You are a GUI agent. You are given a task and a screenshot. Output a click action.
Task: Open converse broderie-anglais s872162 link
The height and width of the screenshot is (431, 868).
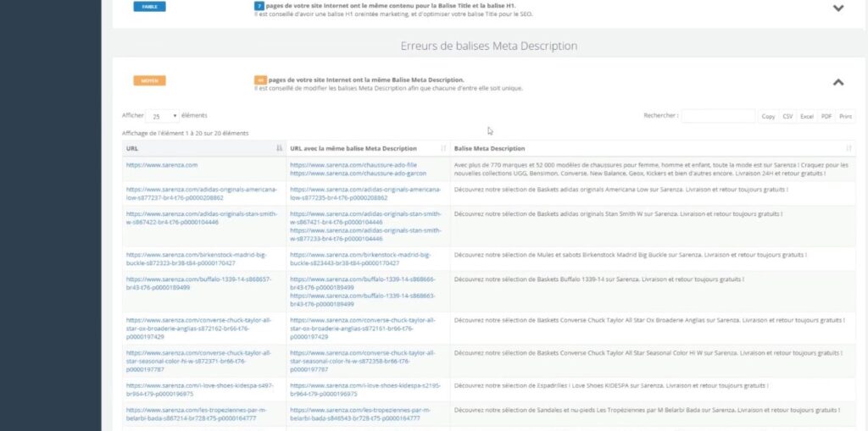pyautogui.click(x=198, y=328)
